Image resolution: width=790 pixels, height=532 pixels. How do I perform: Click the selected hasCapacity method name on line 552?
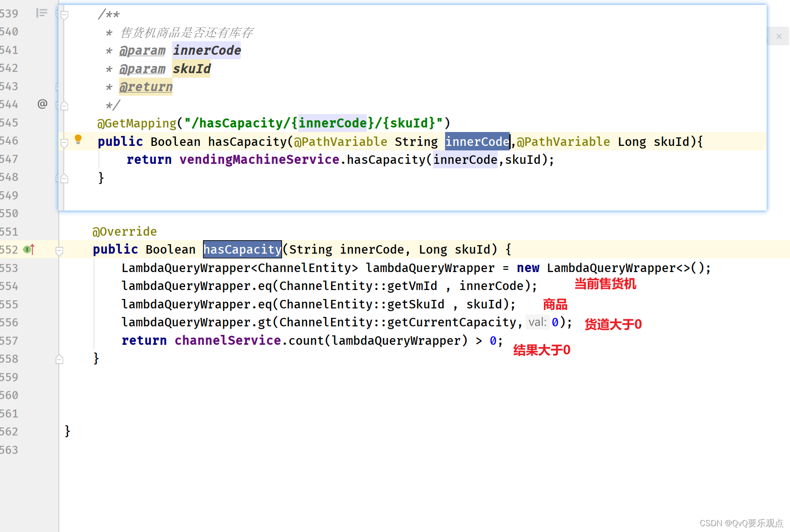[243, 249]
